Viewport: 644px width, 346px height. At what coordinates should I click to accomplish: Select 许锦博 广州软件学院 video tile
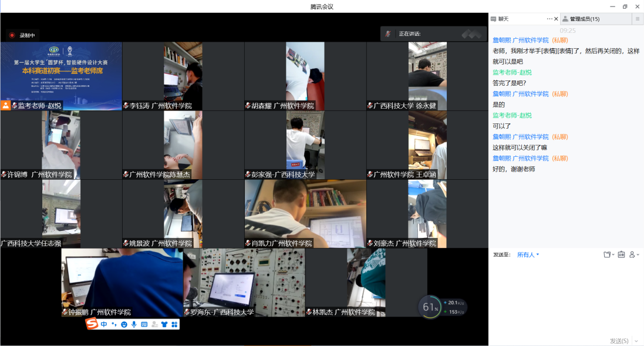pos(61,145)
